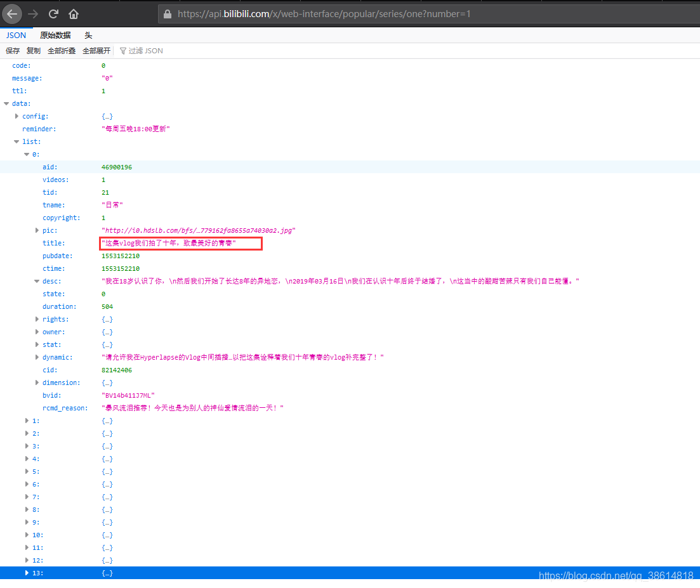Expand list item 2

(x=27, y=433)
